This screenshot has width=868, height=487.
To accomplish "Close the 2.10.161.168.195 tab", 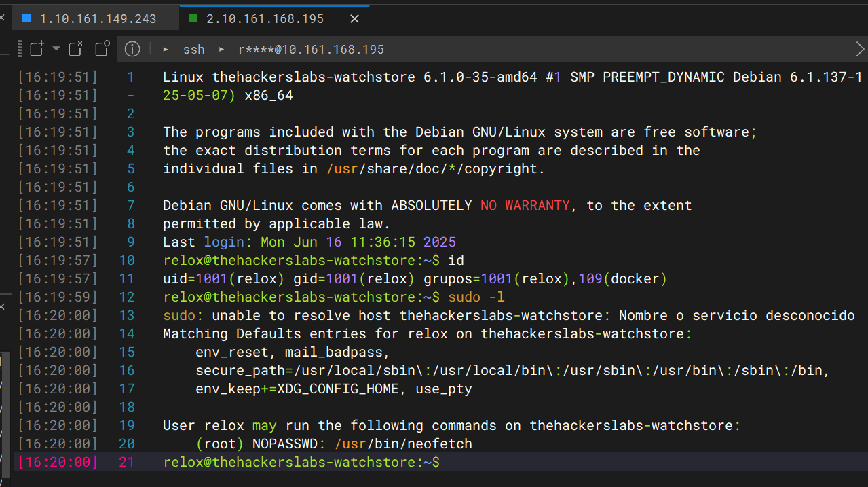I will point(354,19).
